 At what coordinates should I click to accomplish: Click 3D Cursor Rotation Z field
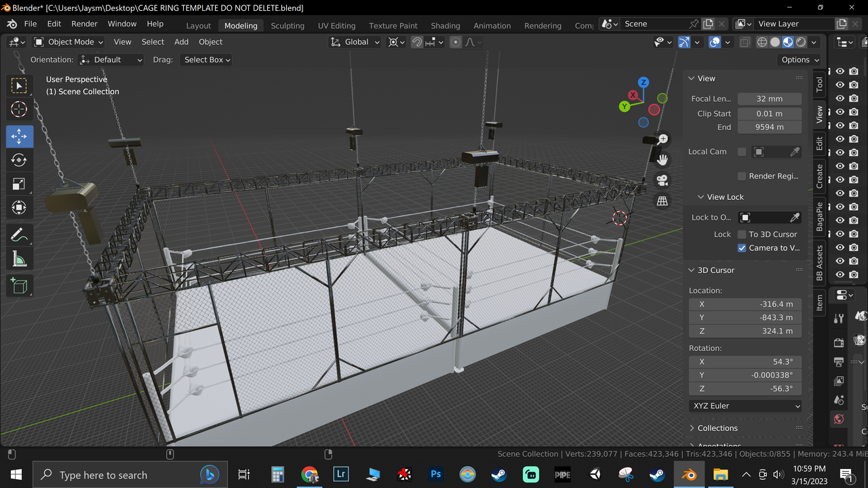[745, 389]
